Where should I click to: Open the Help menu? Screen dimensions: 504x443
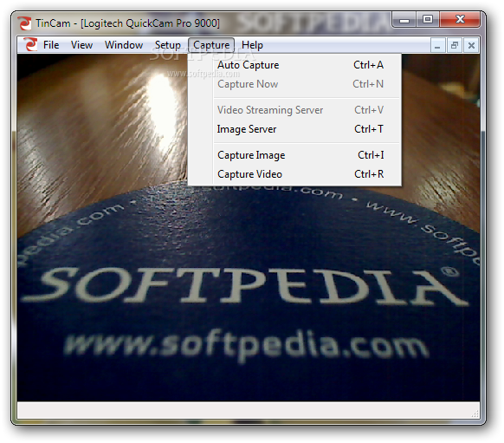pyautogui.click(x=252, y=45)
